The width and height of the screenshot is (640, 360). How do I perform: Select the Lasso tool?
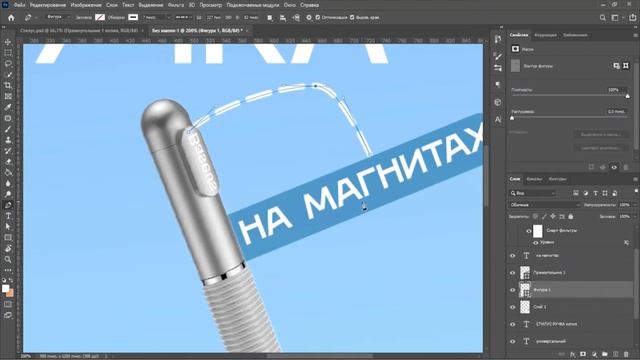click(8, 64)
